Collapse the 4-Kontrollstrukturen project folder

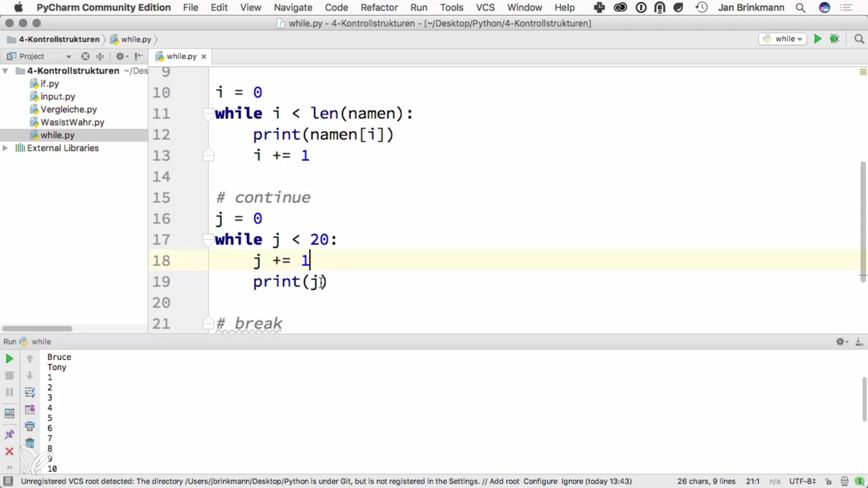(x=5, y=71)
